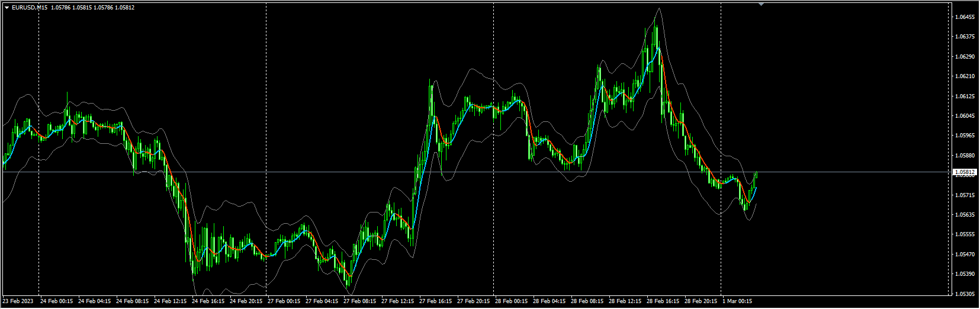Click the 1.05470 price axis label
The image size is (980, 309).
pyautogui.click(x=965, y=255)
